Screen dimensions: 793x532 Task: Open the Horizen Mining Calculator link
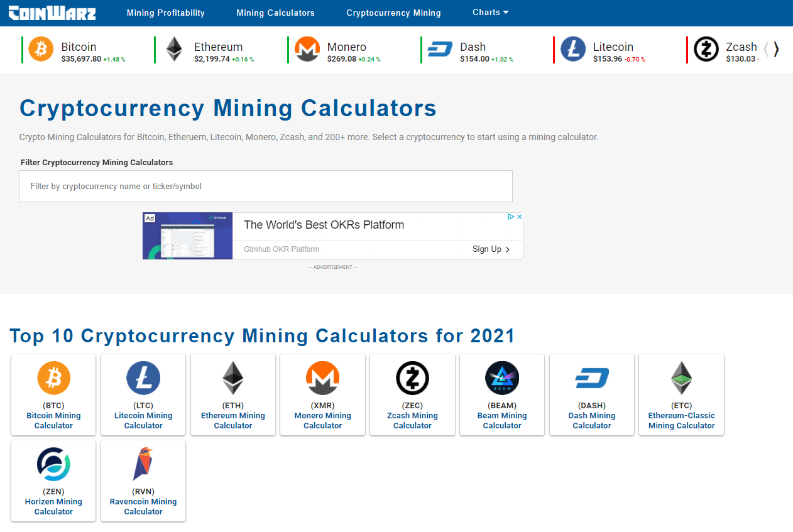53,507
